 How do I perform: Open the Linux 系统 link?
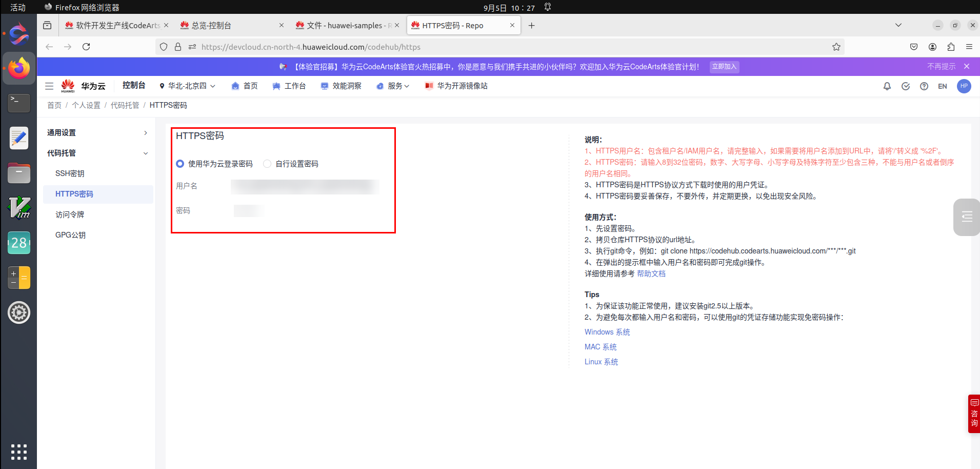pos(601,362)
